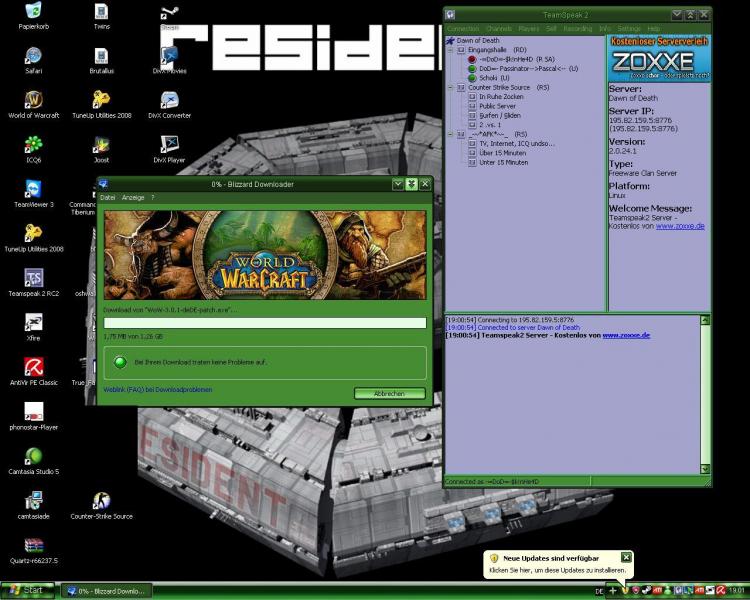Screen dimensions: 750x600
Task: Launch the ICQ6 desktop icon
Action: click(33, 149)
